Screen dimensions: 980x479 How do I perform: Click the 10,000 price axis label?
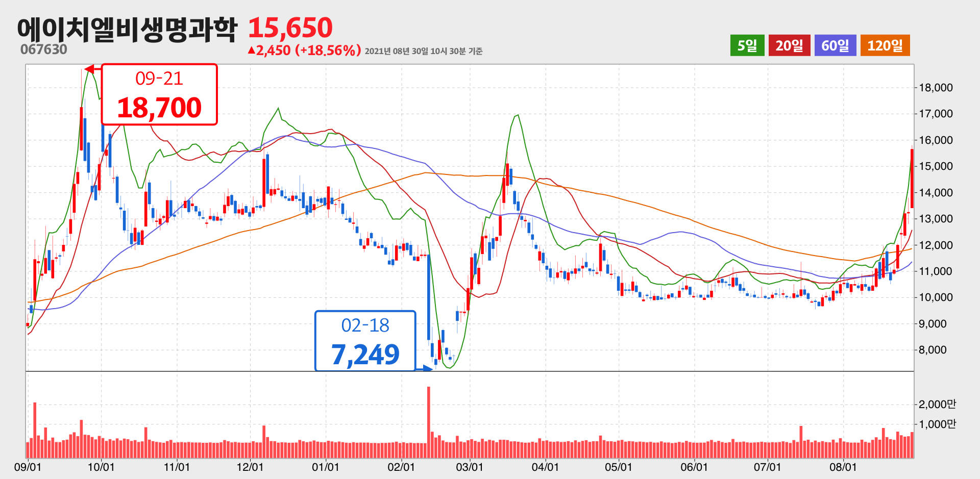[x=936, y=297]
